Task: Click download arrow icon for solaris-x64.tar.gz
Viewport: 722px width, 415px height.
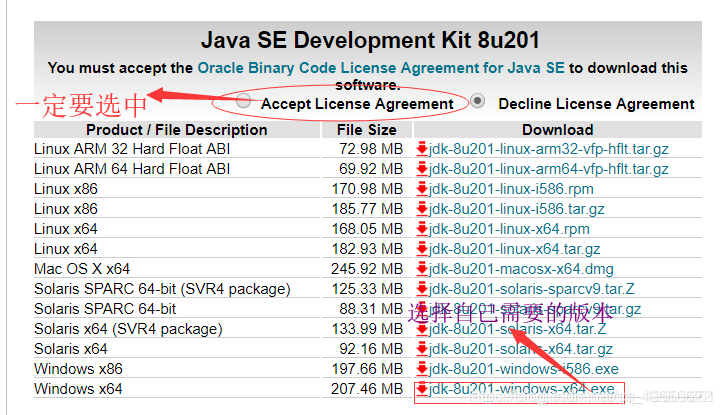Action: pos(421,349)
